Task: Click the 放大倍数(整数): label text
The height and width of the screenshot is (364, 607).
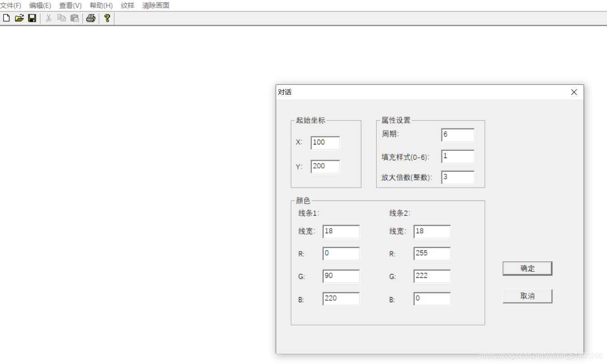Action: point(406,177)
